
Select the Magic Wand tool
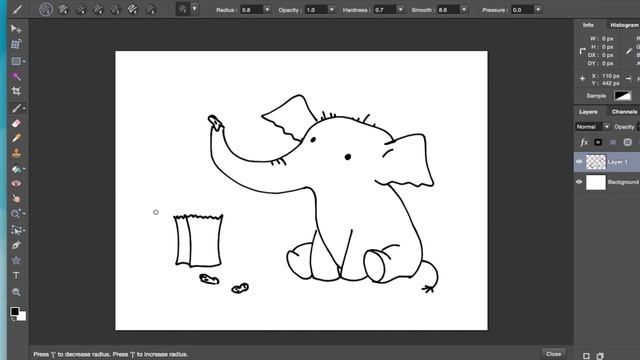(16, 76)
